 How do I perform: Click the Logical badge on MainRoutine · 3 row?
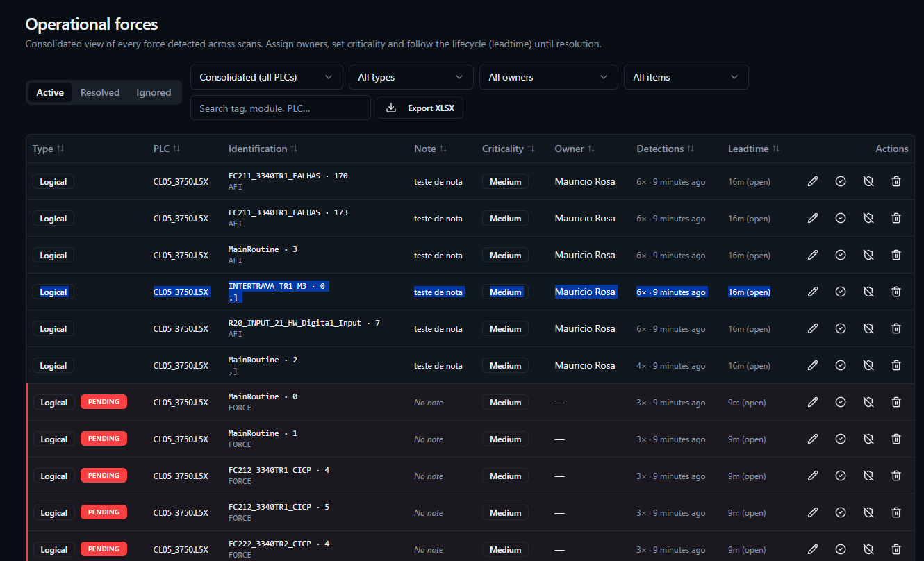[x=53, y=255]
